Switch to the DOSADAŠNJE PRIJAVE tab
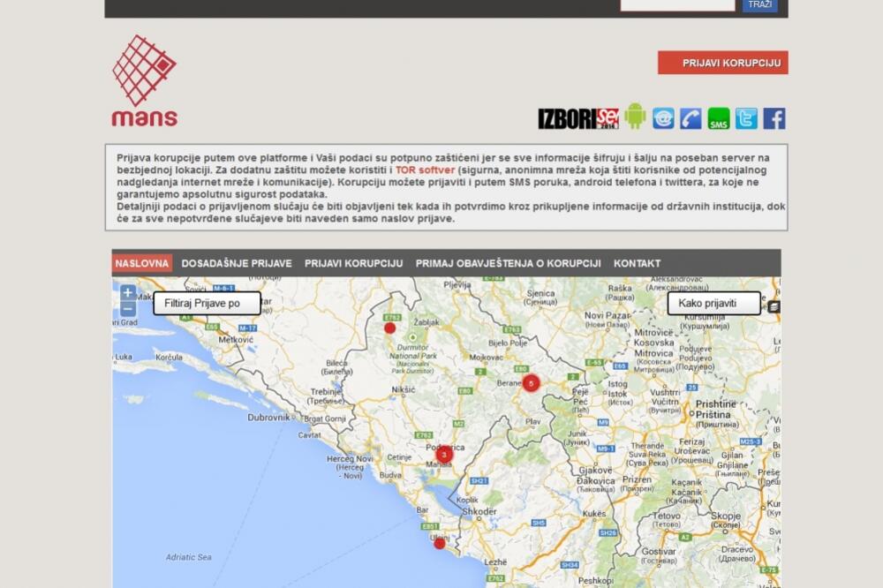 pos(236,263)
